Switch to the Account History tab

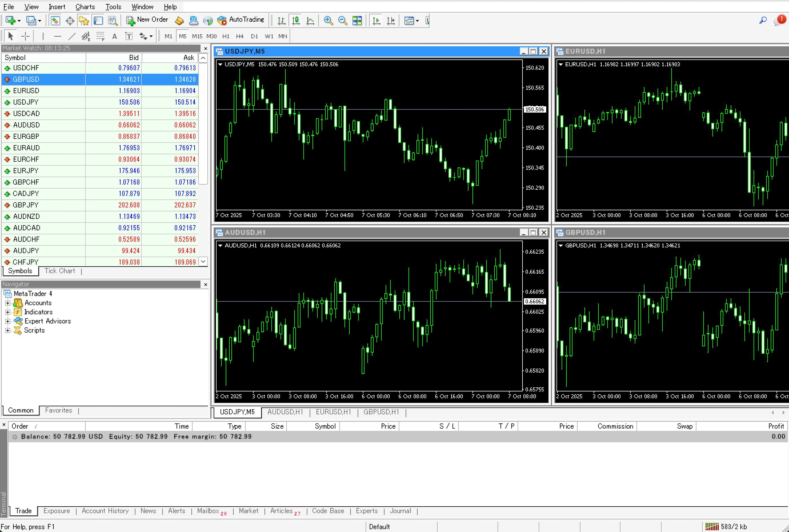105,511
